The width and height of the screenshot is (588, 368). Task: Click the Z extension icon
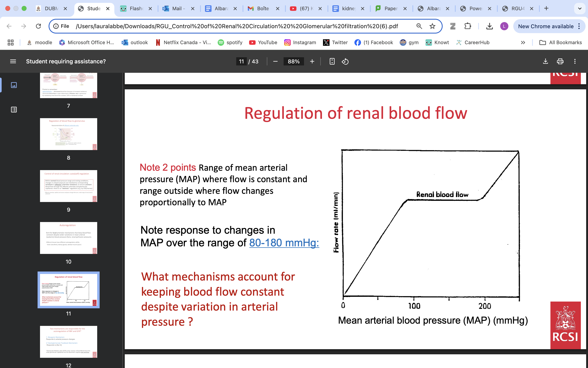[x=453, y=26]
